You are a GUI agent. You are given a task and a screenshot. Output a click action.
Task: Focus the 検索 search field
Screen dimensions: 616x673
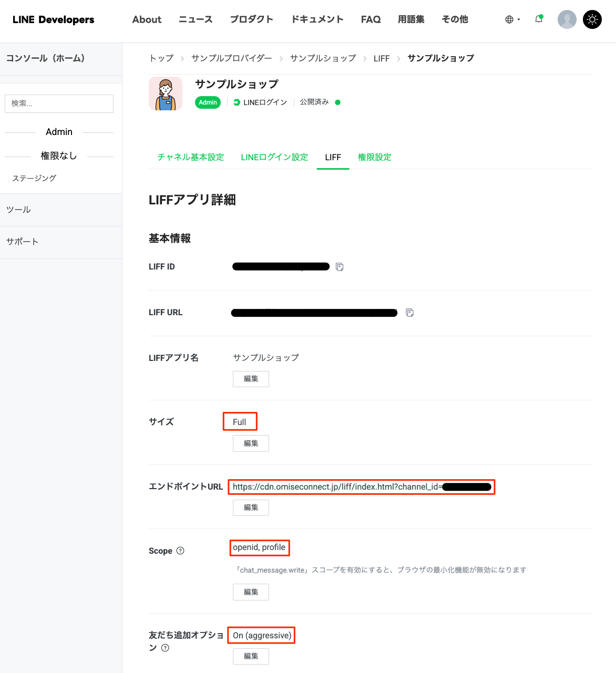(59, 103)
